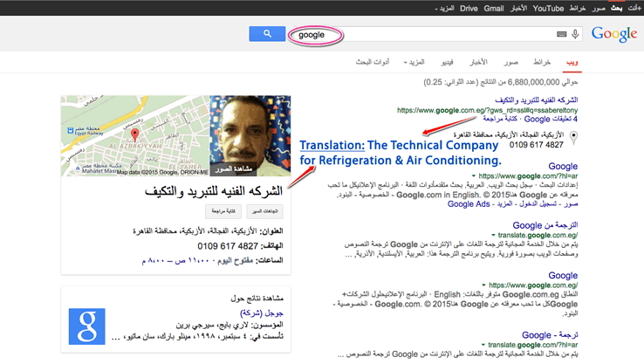The height and width of the screenshot is (364, 644).
Task: Expand the المزيد dropdown in search tabs
Action: [416, 63]
